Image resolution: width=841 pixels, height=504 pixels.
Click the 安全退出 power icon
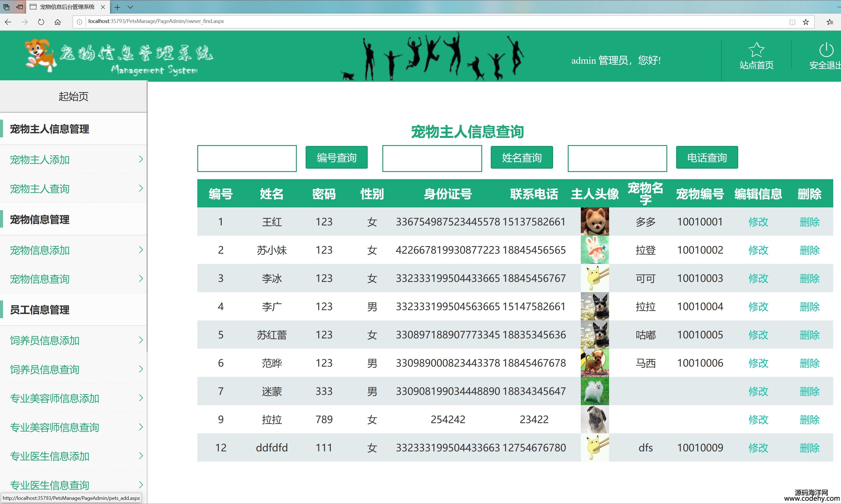click(826, 50)
